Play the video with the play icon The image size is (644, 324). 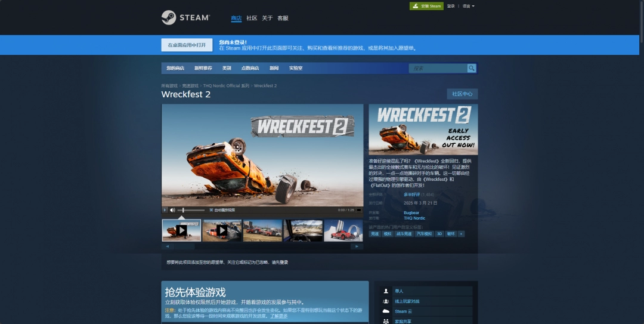[165, 210]
